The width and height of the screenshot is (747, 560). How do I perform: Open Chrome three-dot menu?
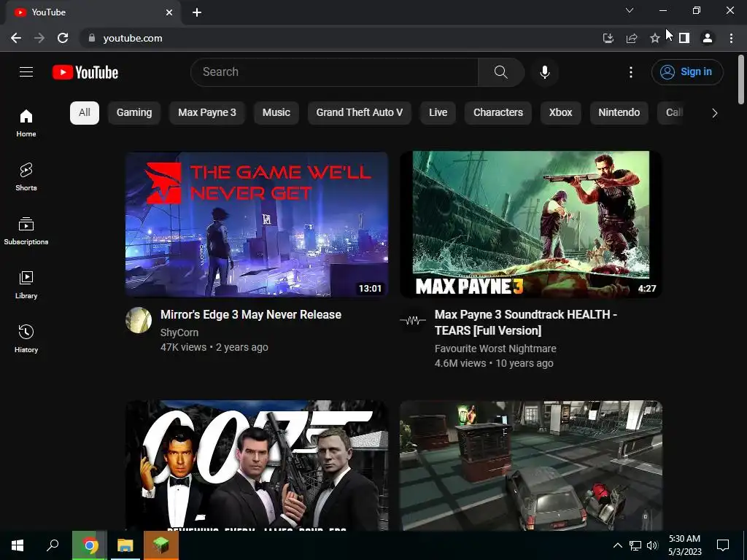tap(731, 38)
